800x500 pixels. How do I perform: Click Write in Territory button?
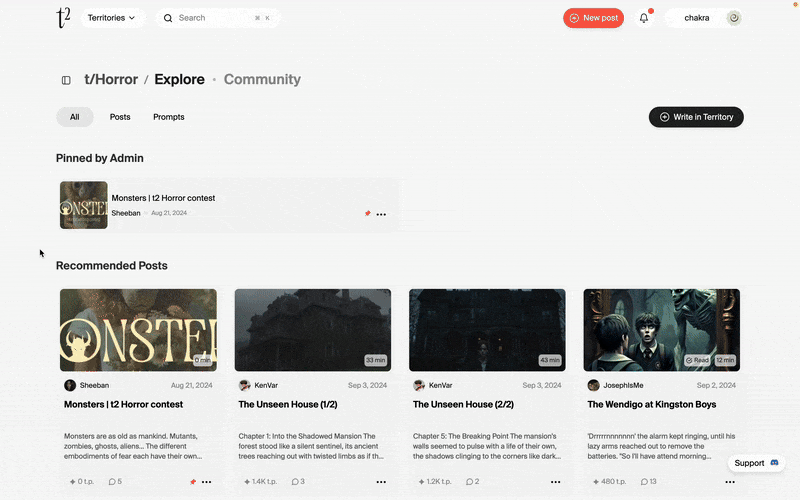pyautogui.click(x=696, y=117)
